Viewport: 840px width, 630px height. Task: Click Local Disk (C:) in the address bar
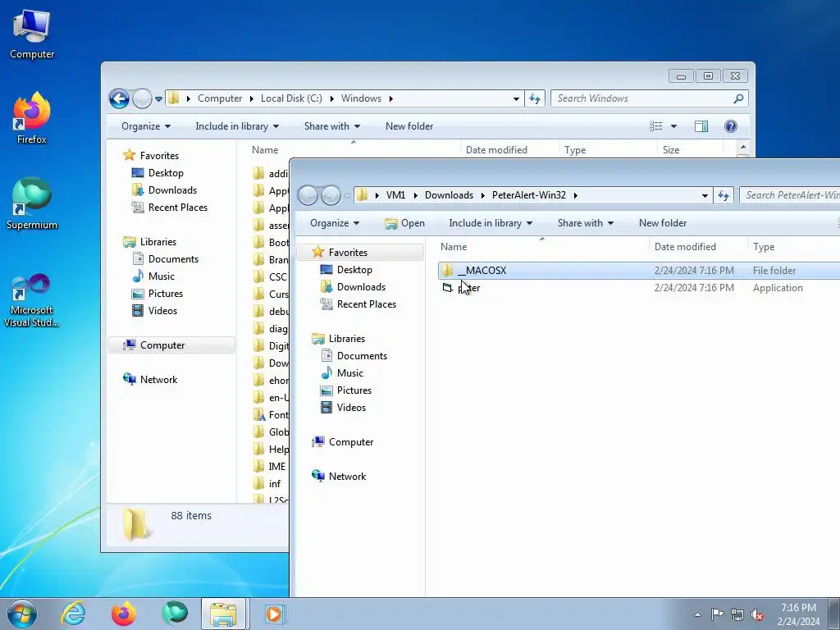tap(291, 98)
